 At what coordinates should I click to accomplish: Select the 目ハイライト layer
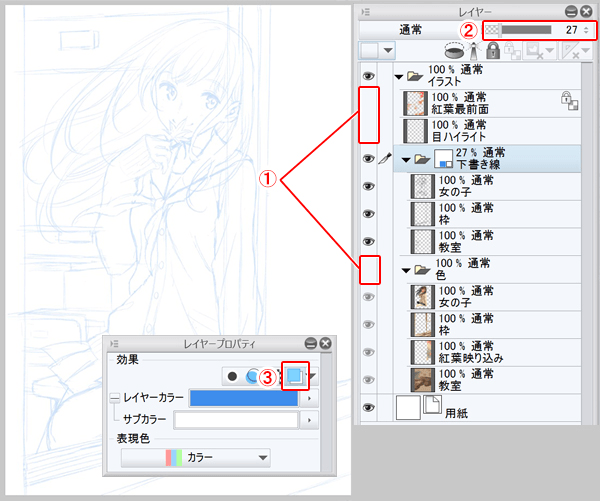click(491, 131)
